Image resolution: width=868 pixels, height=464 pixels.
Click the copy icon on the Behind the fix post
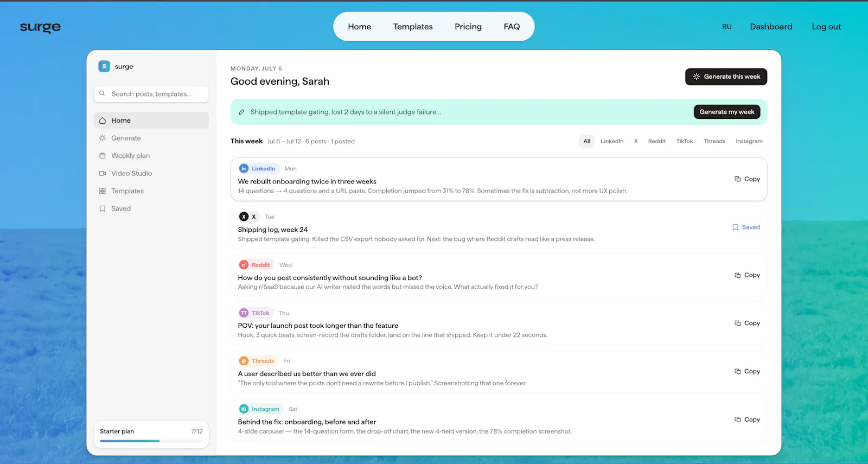point(738,419)
